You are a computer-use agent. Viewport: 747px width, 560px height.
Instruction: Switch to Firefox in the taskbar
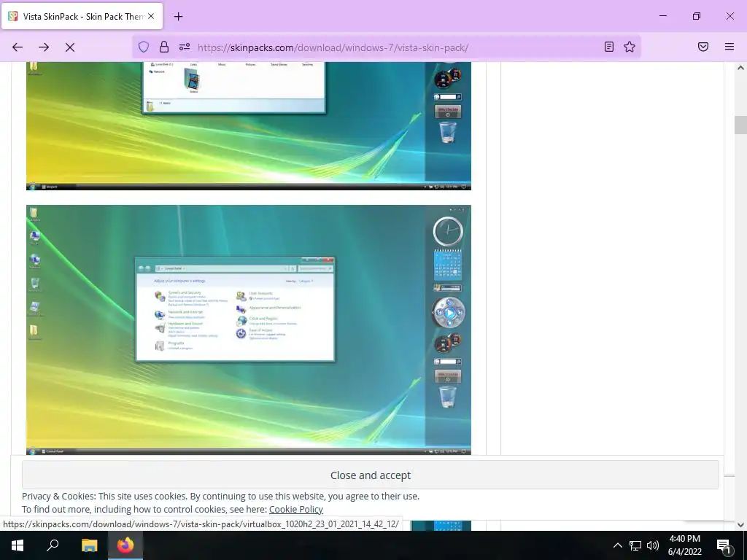(x=125, y=545)
